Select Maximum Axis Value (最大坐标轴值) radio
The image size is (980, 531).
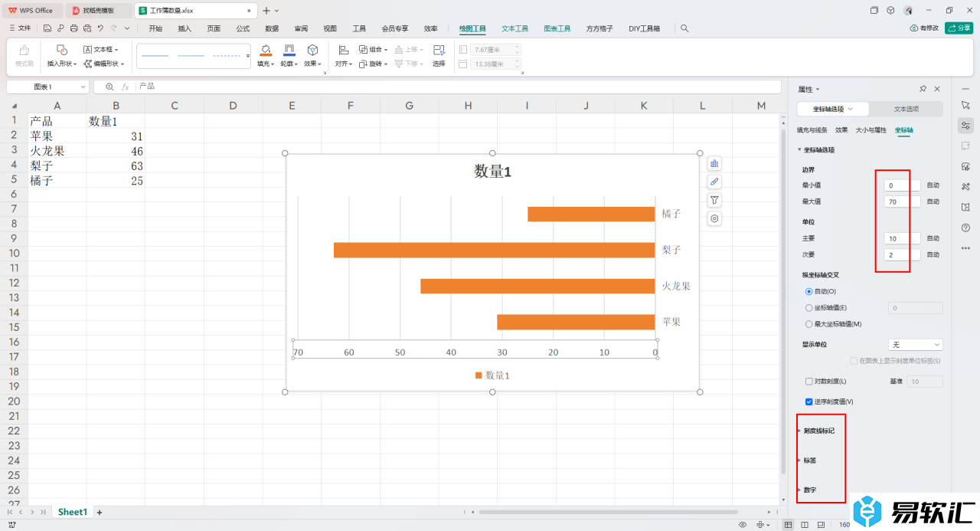click(809, 324)
